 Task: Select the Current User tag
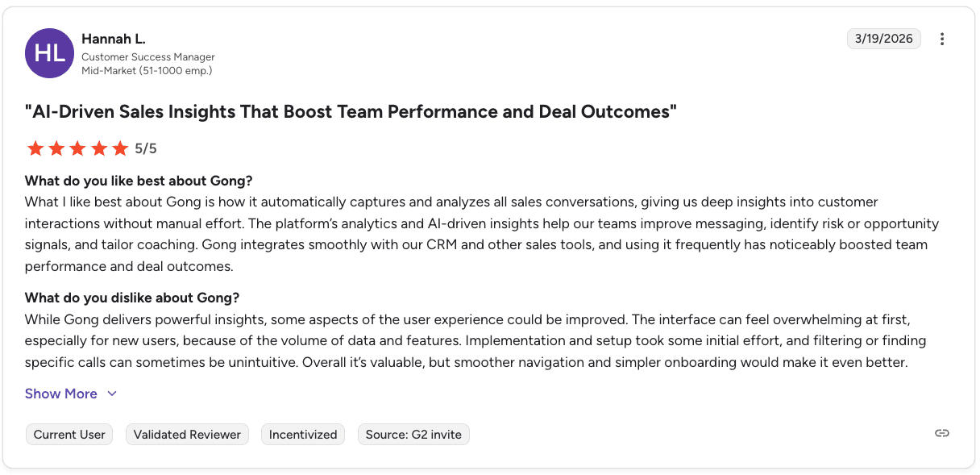[x=69, y=435]
